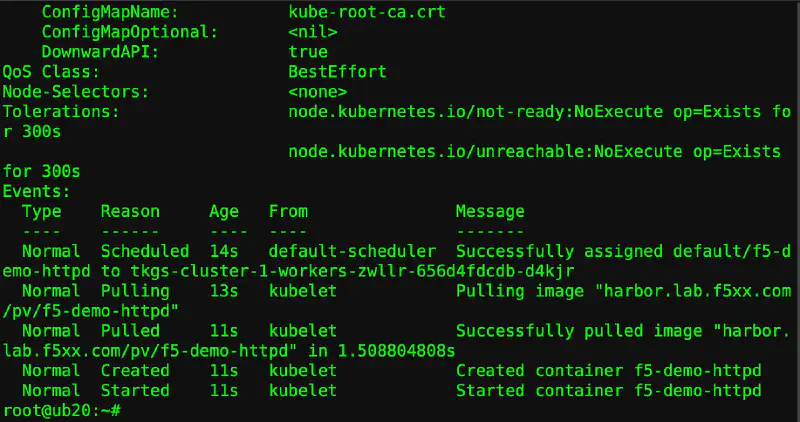
Task: Click the kube-root-ca.crt value
Action: (x=367, y=12)
